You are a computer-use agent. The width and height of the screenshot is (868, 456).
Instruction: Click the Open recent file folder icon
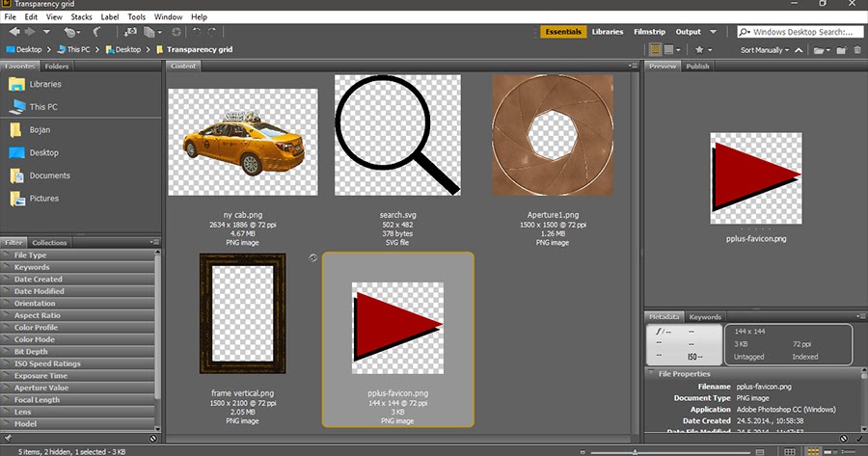click(x=819, y=49)
